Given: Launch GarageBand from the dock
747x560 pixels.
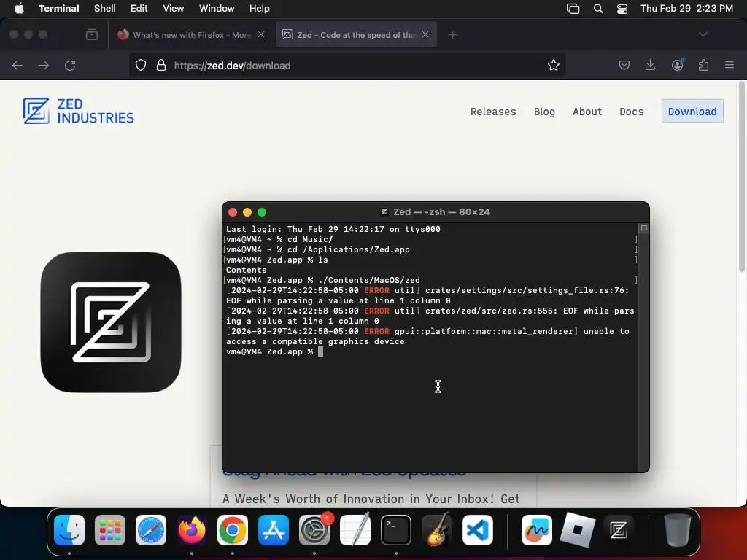Looking at the screenshot, I should tap(437, 530).
